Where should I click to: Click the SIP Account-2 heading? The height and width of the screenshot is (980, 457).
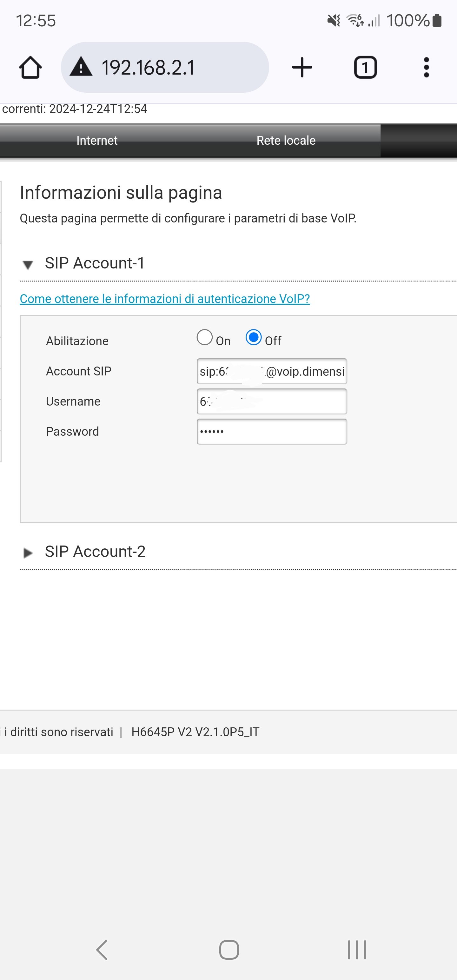pos(95,552)
